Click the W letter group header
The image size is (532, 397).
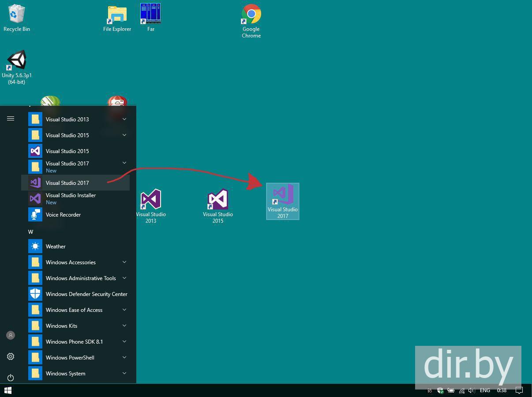(x=31, y=232)
